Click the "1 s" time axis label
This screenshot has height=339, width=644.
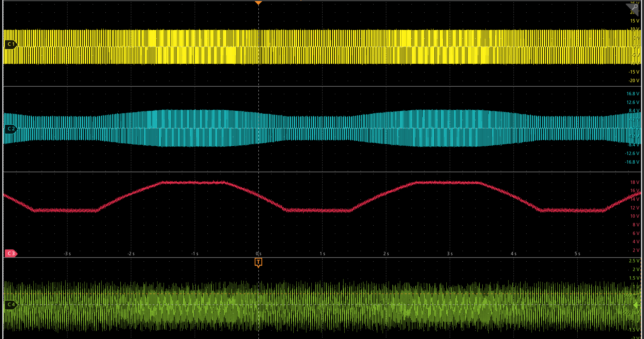pyautogui.click(x=323, y=254)
